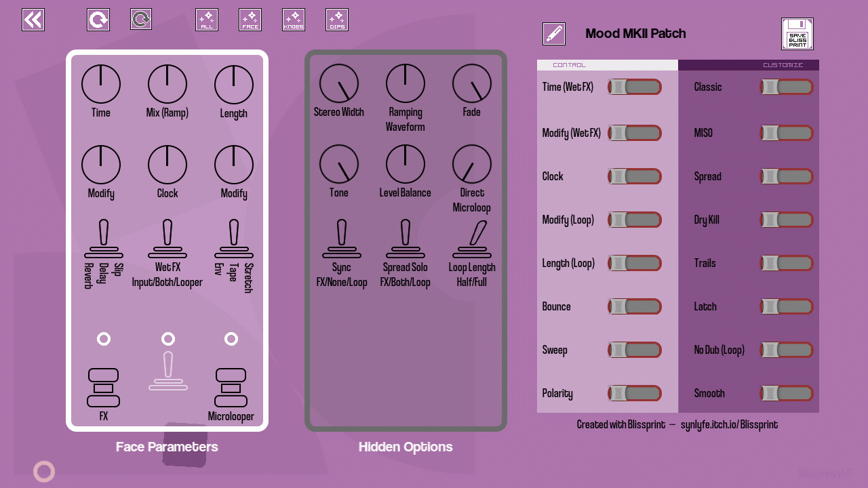Click the Mix (Ramp) knob

pos(167,85)
